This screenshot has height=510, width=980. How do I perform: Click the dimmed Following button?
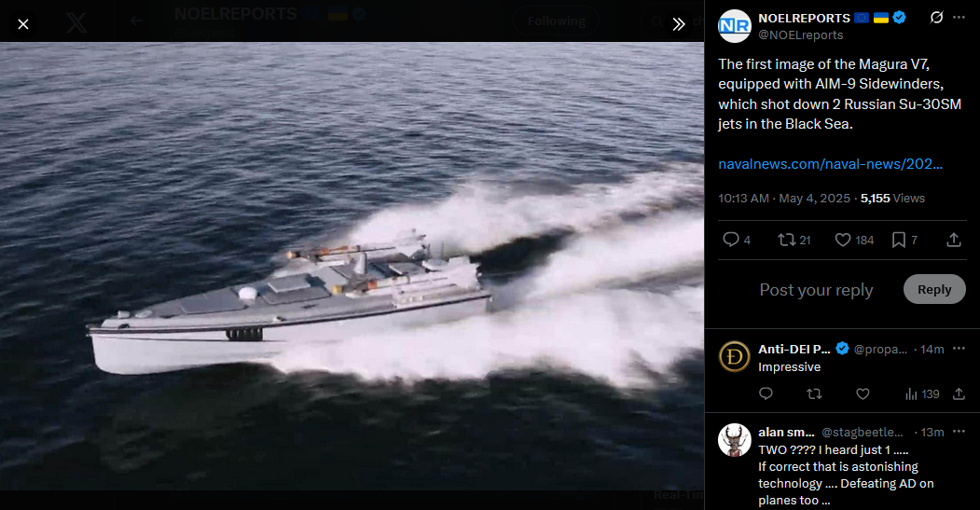[557, 21]
